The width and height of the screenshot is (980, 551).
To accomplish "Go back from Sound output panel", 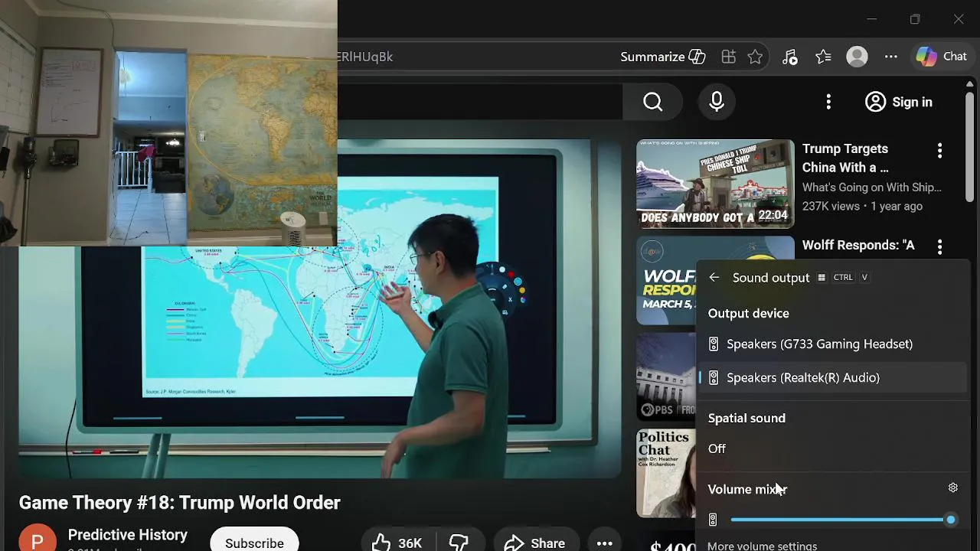I will coord(714,278).
